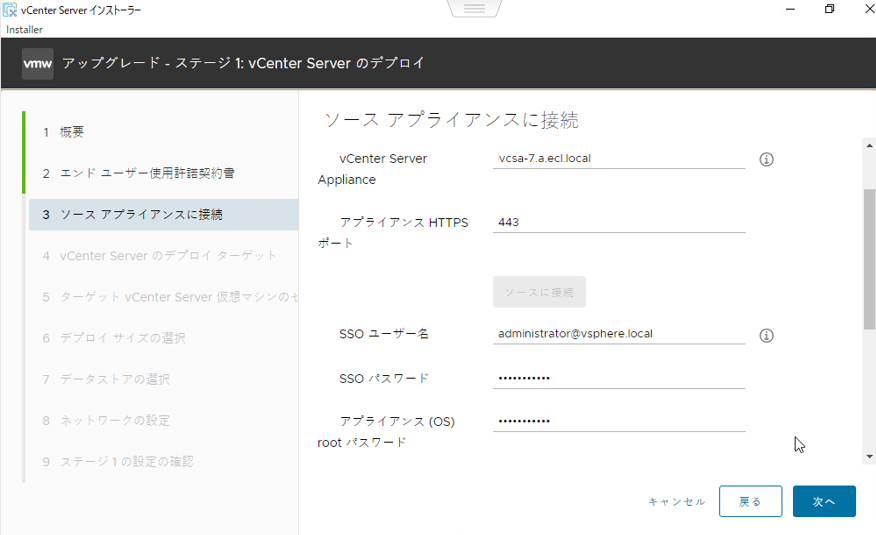876x535 pixels.
Task: Select step 3 ソース アプライアンスに接続
Action: (140, 215)
